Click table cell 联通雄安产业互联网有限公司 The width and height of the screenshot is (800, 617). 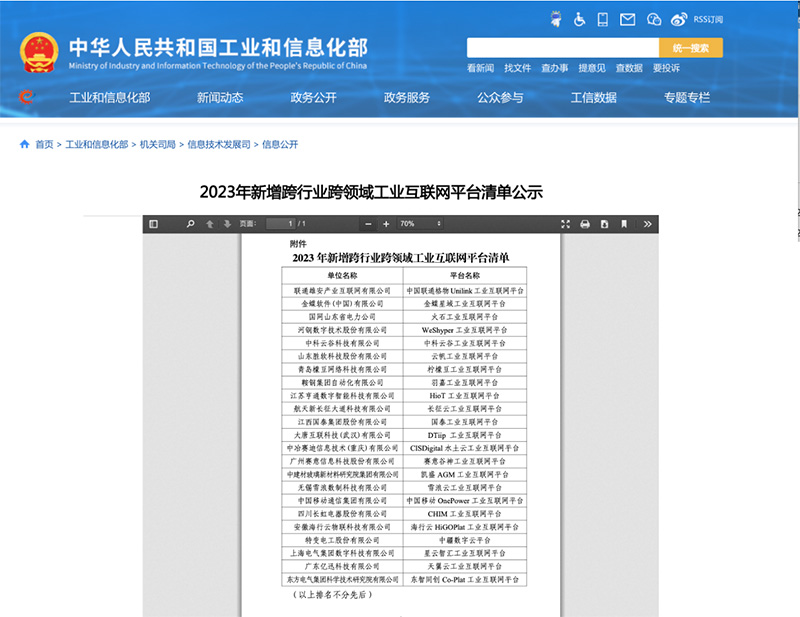342,290
